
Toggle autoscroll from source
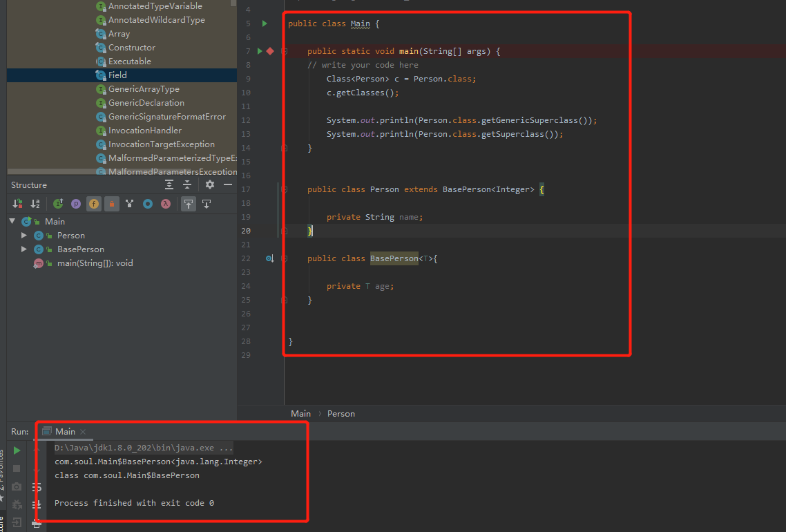(x=207, y=204)
